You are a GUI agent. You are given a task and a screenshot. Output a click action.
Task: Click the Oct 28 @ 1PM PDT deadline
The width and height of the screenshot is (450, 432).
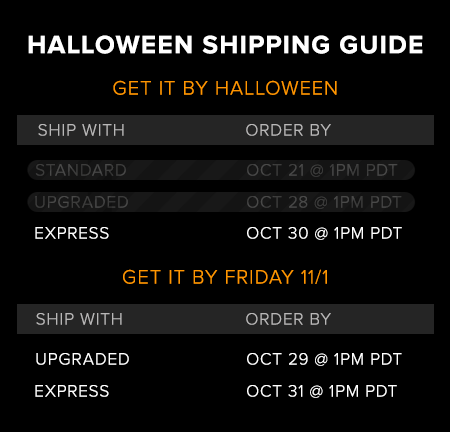tap(324, 202)
